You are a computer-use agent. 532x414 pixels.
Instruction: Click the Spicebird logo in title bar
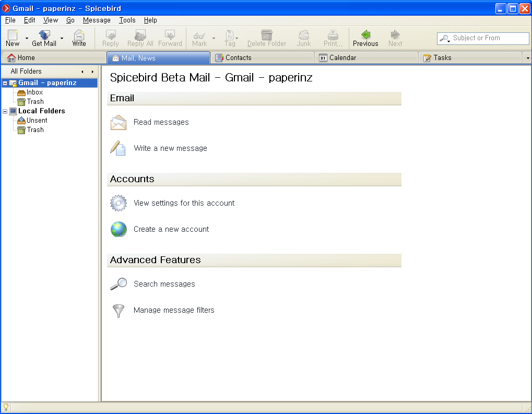coord(6,8)
